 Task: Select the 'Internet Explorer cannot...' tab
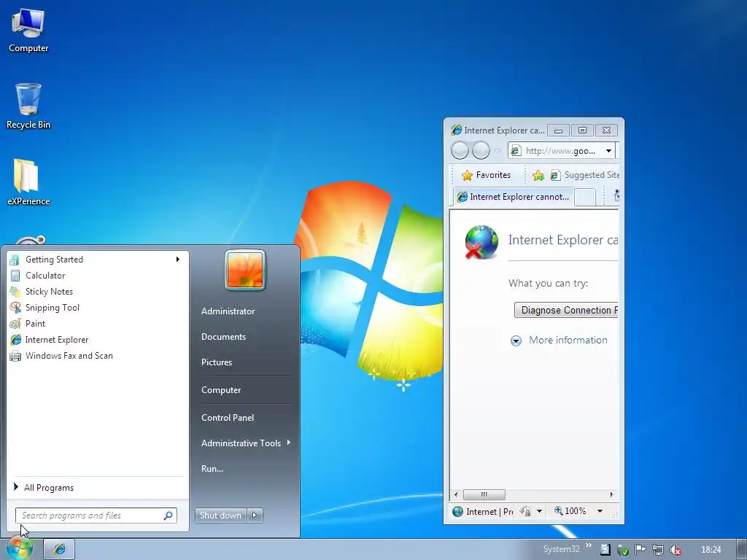pyautogui.click(x=513, y=197)
